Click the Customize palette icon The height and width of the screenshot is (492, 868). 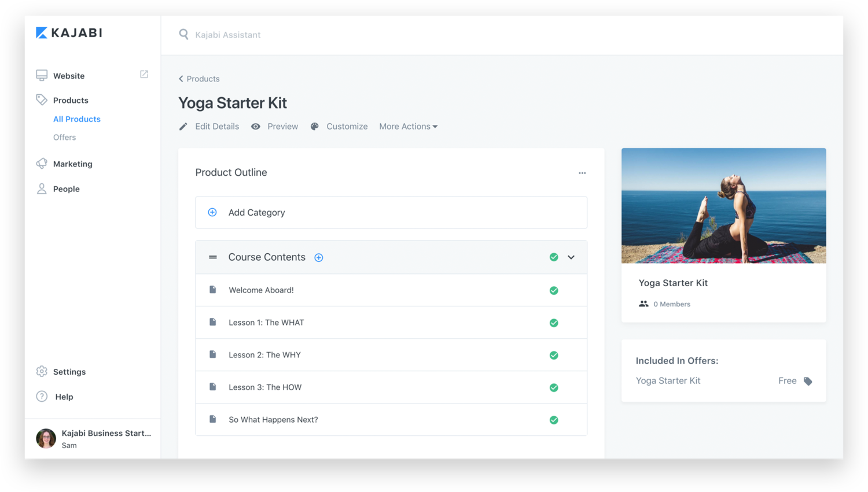click(315, 127)
